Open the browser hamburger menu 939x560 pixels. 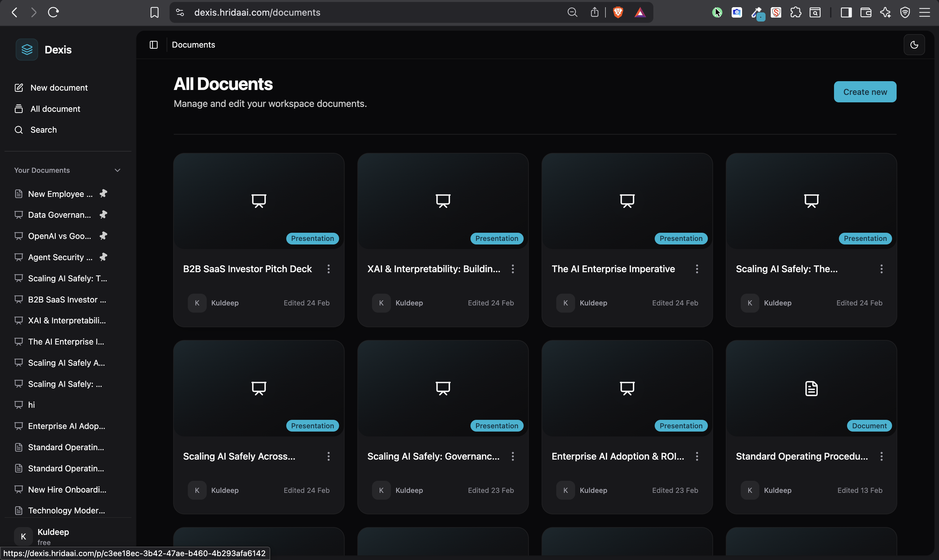[925, 12]
